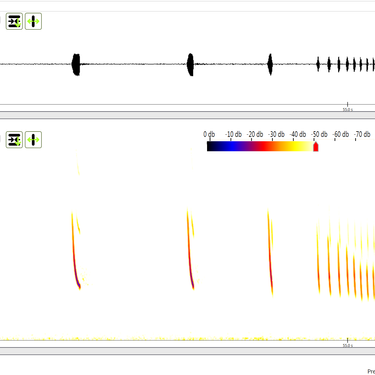Image resolution: width=375 pixels, height=375 pixels.
Task: Click the spectrogram panel green horizontal-arrows icon
Action: 33,140
